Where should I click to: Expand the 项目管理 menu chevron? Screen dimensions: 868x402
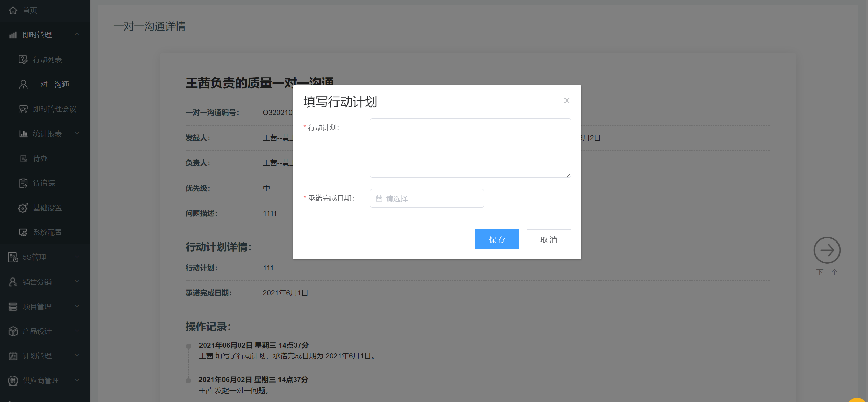(x=77, y=306)
